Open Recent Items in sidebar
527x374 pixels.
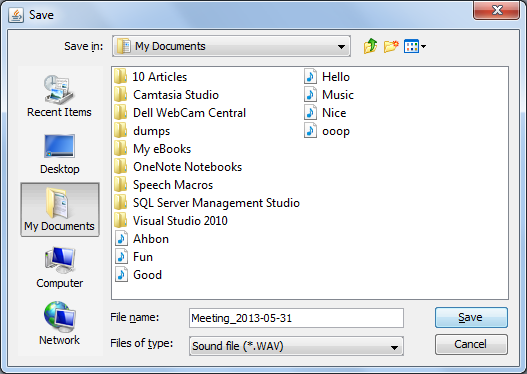pos(59,96)
